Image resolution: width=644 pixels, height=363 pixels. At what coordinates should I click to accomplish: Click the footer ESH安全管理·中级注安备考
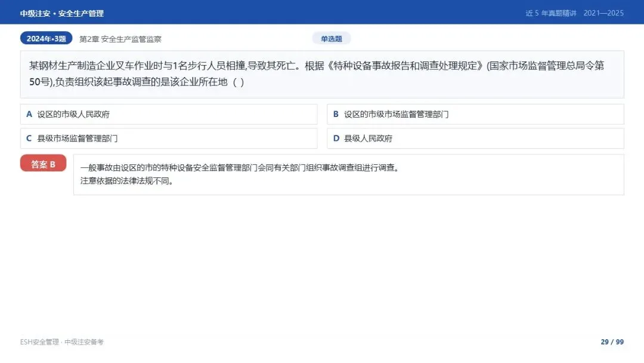[x=61, y=342]
